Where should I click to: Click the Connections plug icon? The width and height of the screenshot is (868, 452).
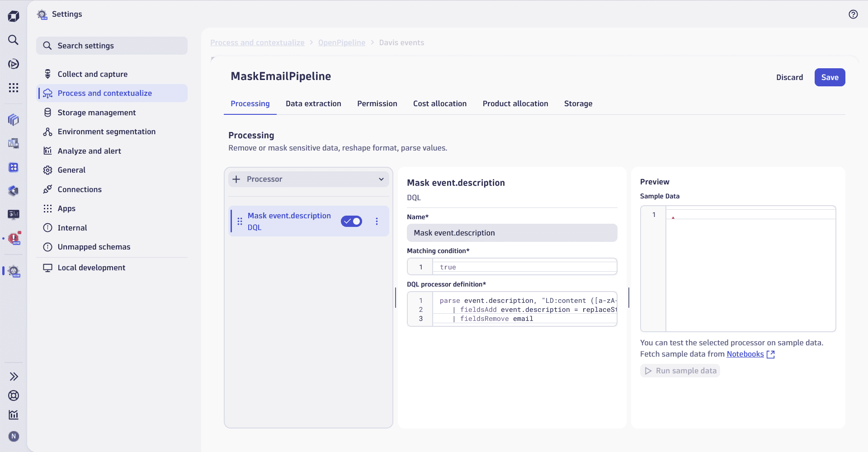[x=47, y=189]
